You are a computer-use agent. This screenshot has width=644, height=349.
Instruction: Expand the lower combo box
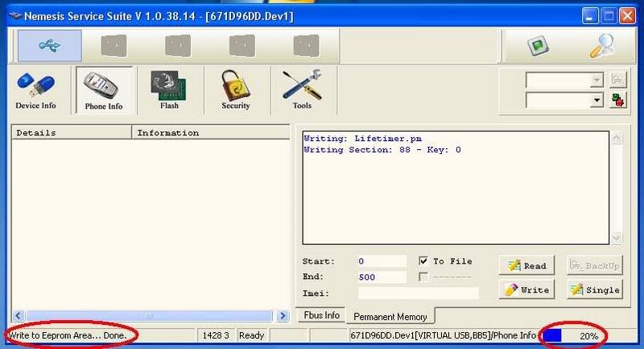click(597, 100)
